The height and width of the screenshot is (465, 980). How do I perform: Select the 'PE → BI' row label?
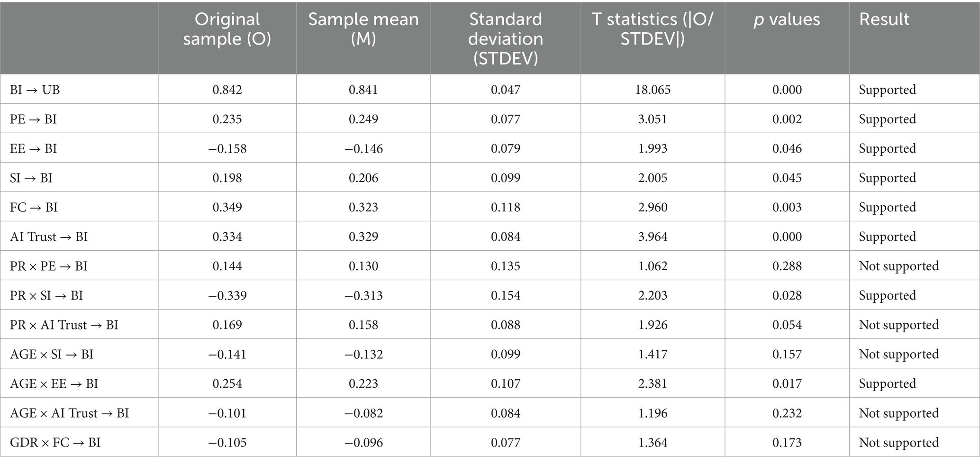(x=33, y=119)
